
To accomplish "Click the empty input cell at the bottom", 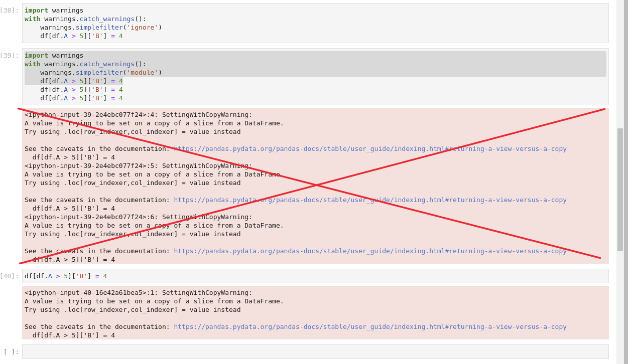I will click(x=201, y=351).
